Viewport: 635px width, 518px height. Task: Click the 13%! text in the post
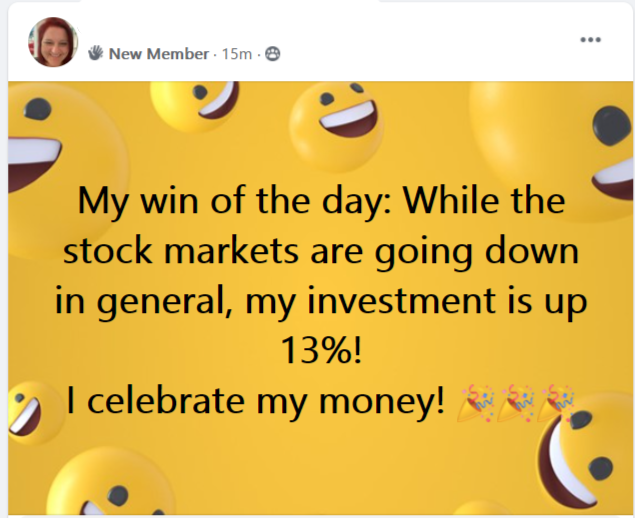point(321,351)
